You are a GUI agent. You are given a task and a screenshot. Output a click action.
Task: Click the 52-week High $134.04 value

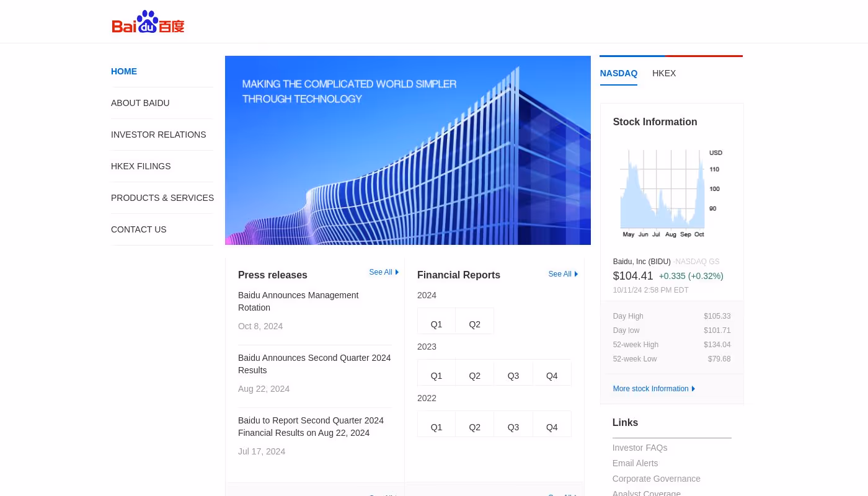pyautogui.click(x=717, y=345)
